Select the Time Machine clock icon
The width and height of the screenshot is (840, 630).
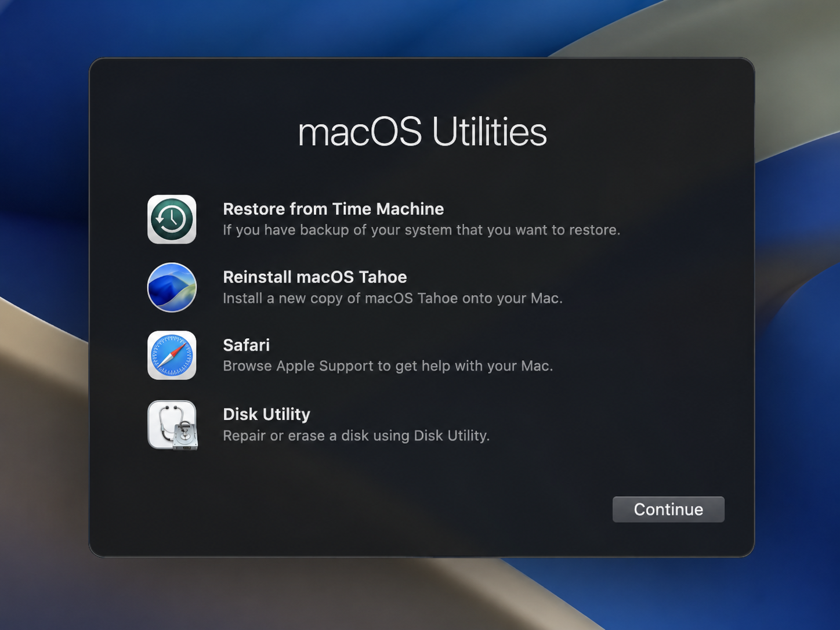coord(172,219)
